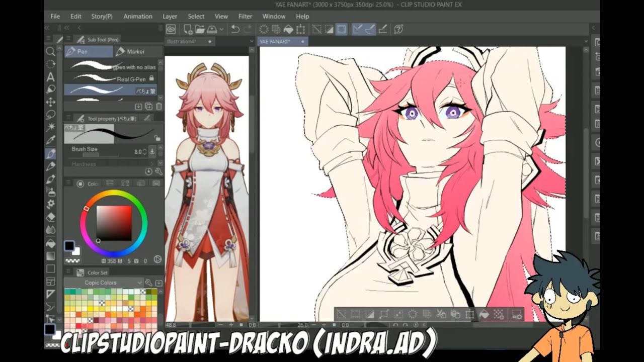Select the Move layer tool
This screenshot has height=362, width=644.
coord(50,102)
